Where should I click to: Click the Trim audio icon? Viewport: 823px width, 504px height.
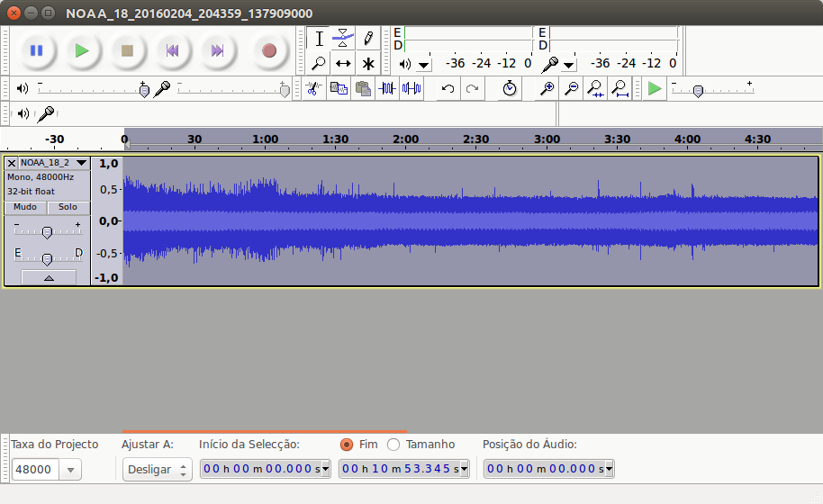[x=387, y=88]
